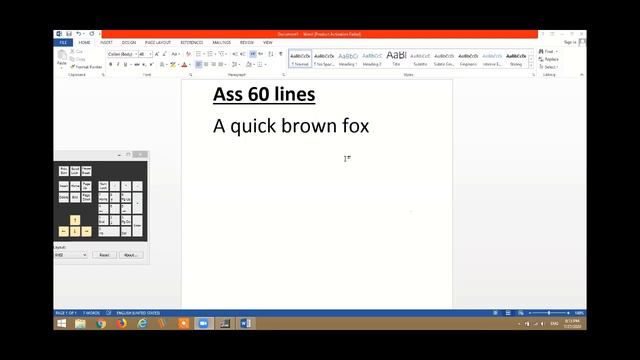Click the Subscript icon
640x360 pixels.
144,64
